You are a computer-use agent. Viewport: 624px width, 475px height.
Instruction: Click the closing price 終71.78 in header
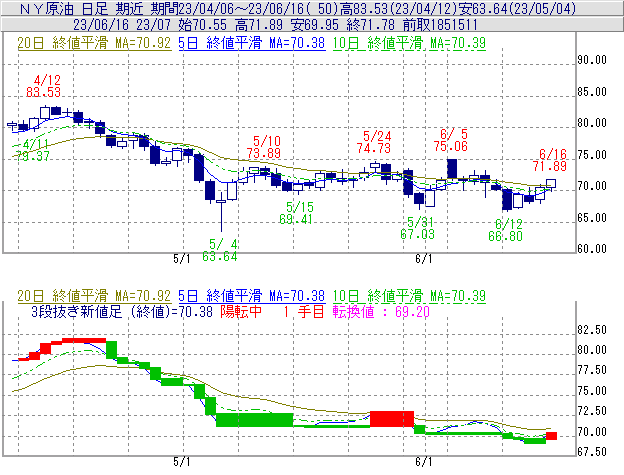371,25
